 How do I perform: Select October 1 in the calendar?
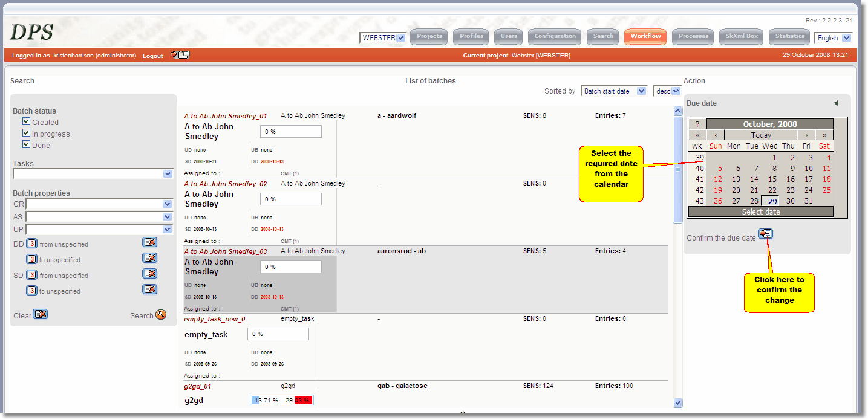click(774, 158)
